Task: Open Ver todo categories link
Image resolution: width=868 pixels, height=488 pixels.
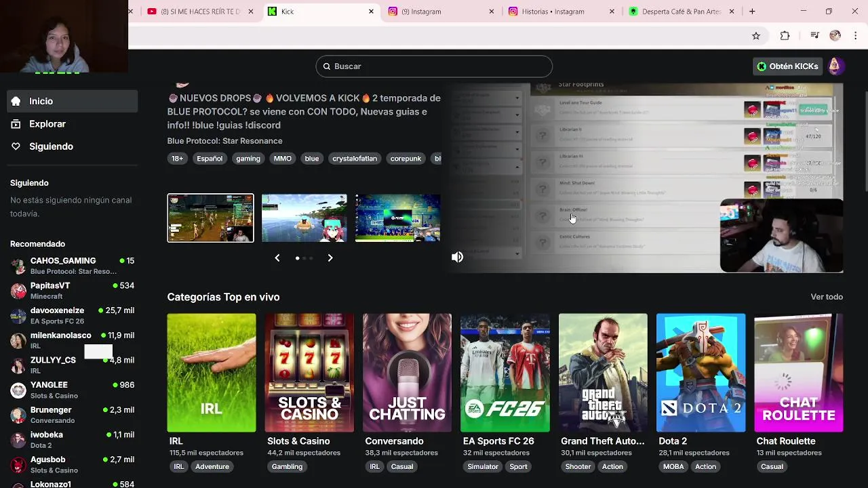Action: point(827,297)
